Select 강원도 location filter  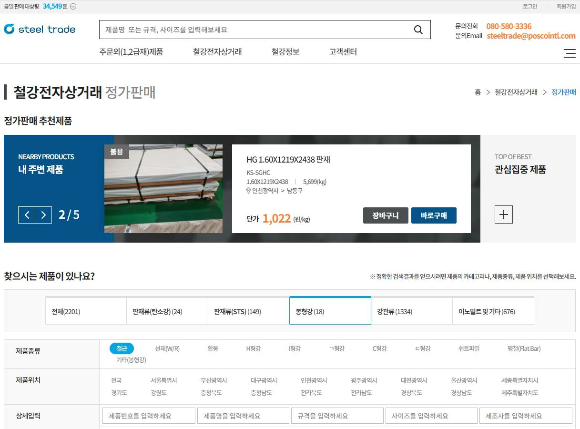point(159,393)
